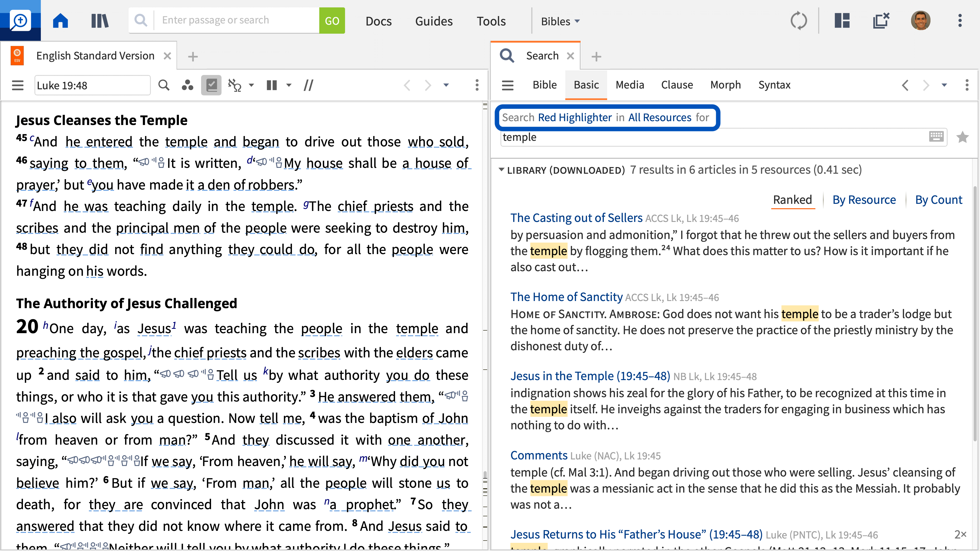Image resolution: width=980 pixels, height=551 pixels.
Task: Switch to Media search type
Action: click(630, 85)
